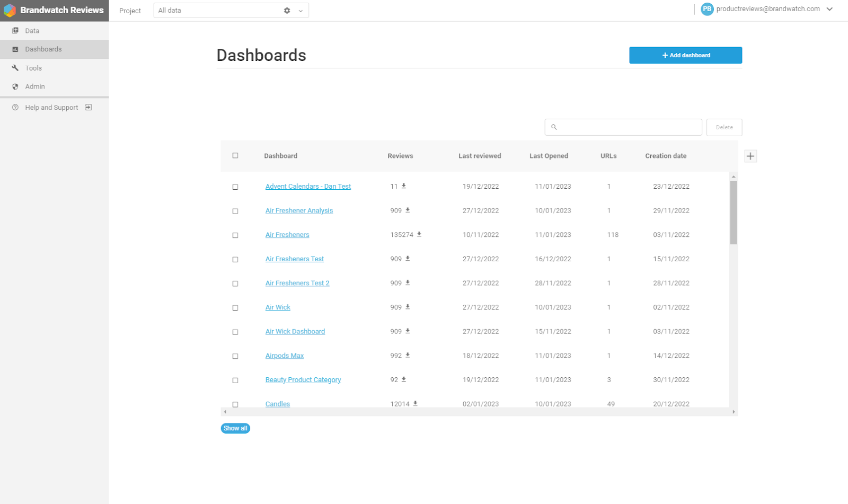Image resolution: width=848 pixels, height=504 pixels.
Task: Open project settings gear icon
Action: [x=287, y=11]
